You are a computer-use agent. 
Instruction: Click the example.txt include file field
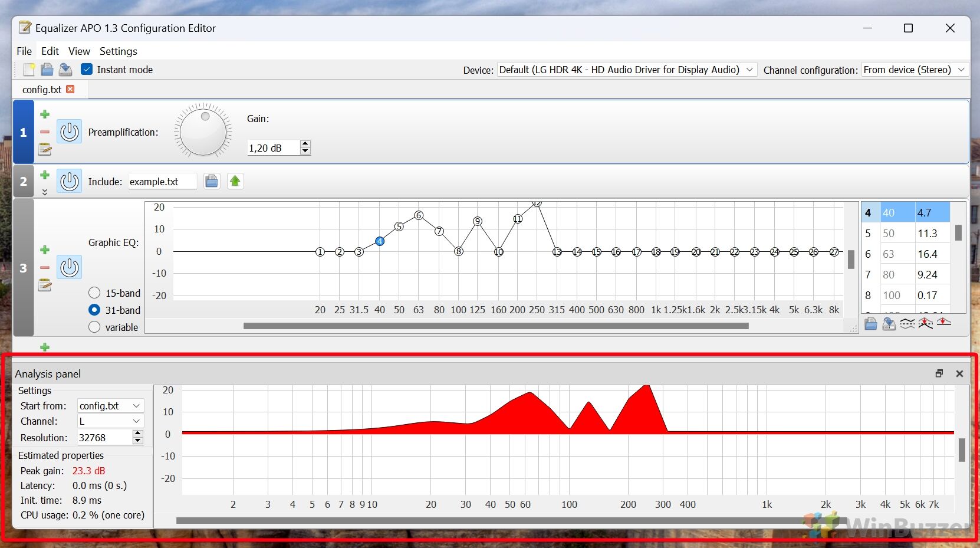point(162,182)
